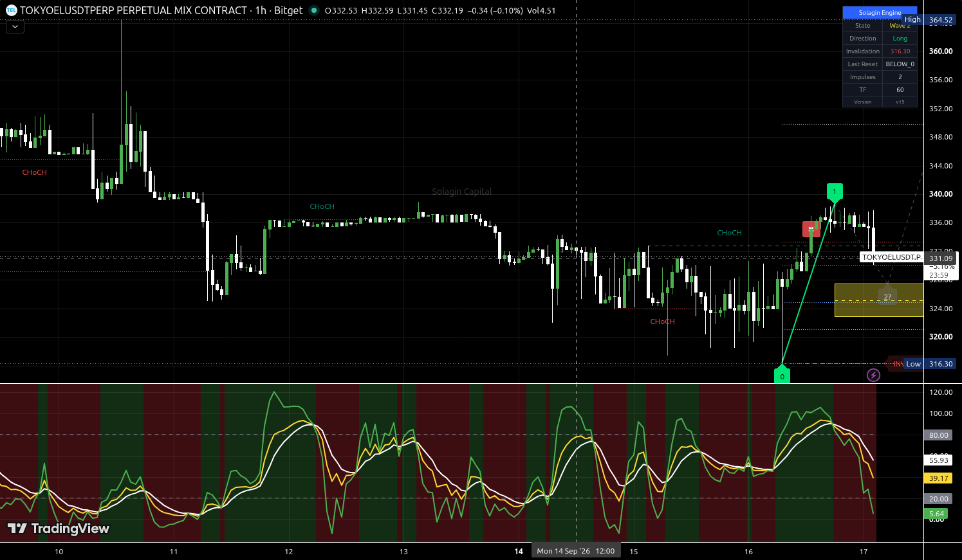
Task: Click the State label cell
Action: click(x=863, y=26)
